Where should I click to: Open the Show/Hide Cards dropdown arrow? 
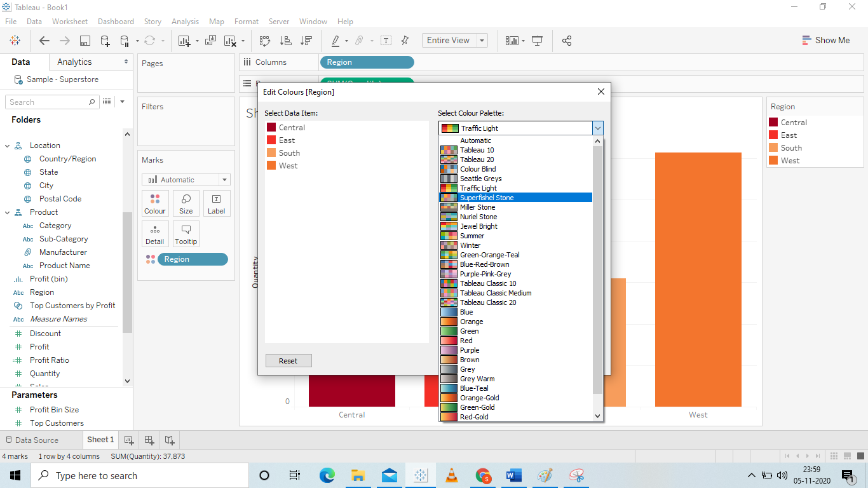(523, 41)
